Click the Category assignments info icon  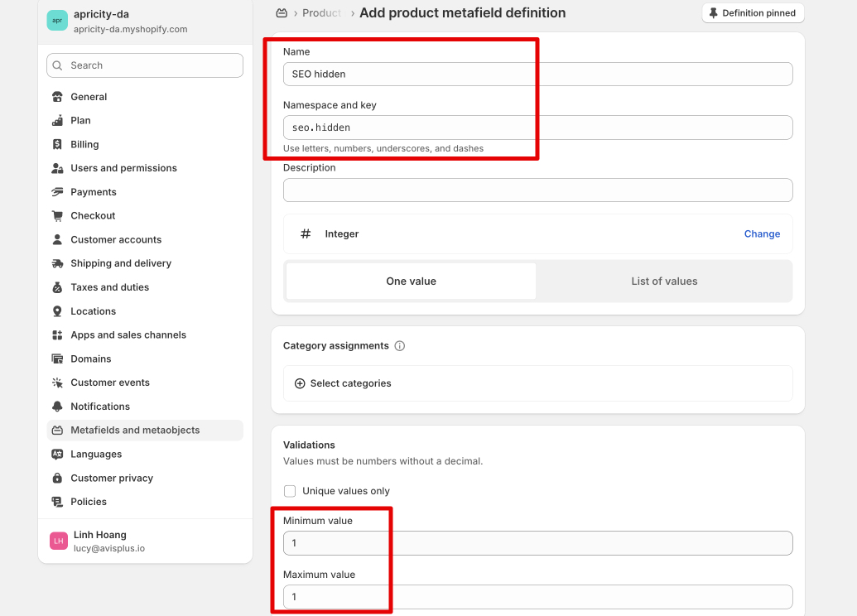click(400, 346)
